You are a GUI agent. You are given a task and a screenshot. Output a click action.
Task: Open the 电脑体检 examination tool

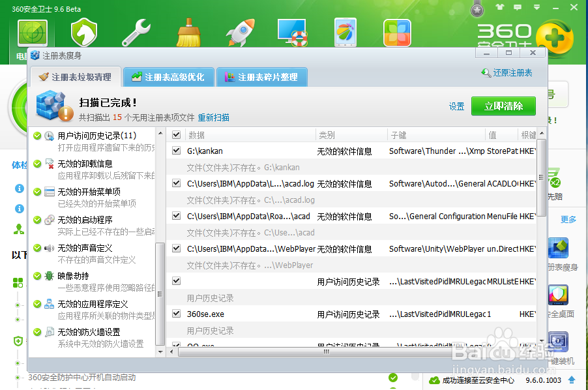tap(33, 33)
